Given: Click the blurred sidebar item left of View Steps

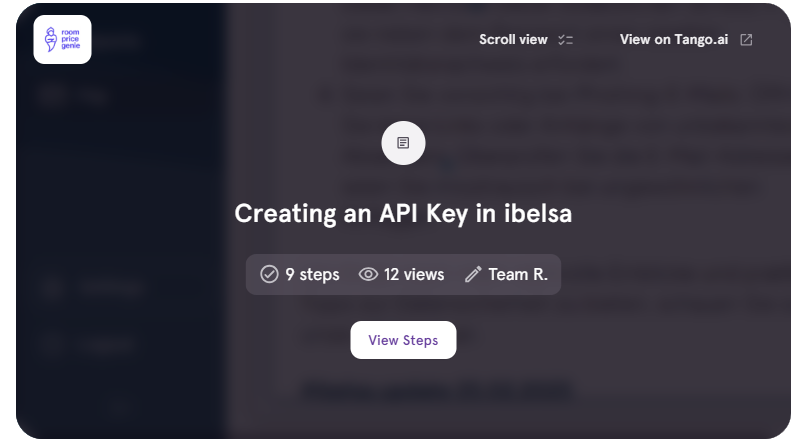Looking at the screenshot, I should pyautogui.click(x=95, y=344).
